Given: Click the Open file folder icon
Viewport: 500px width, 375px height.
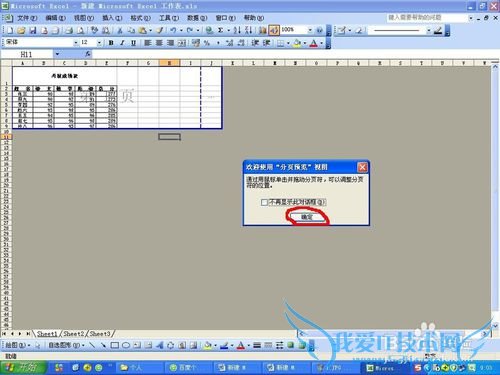Looking at the screenshot, I should point(21,31).
